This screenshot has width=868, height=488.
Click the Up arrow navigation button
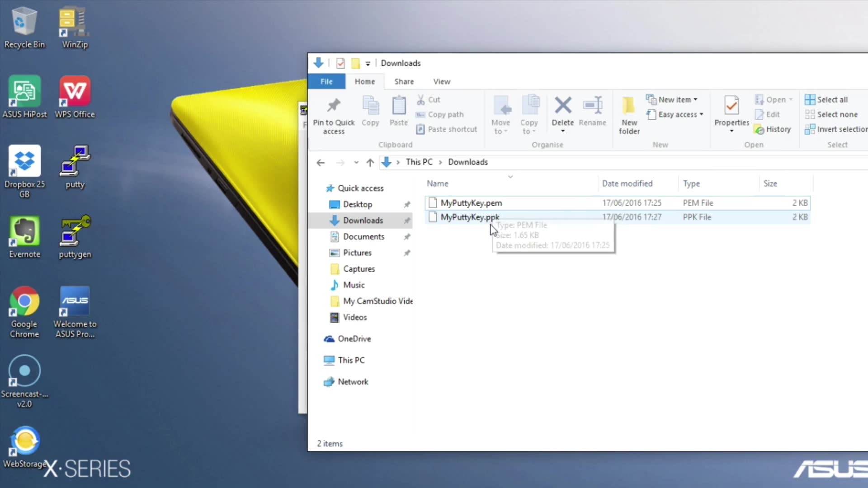370,162
